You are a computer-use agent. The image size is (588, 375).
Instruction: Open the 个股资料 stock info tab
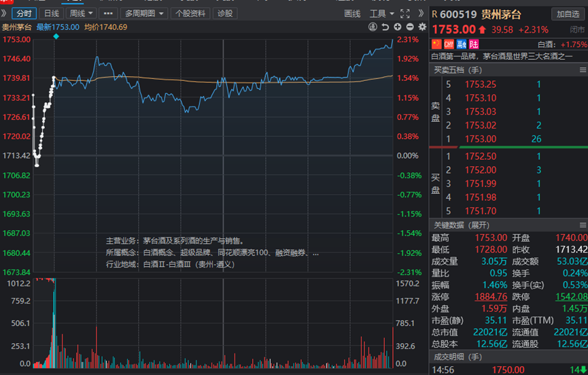[190, 13]
